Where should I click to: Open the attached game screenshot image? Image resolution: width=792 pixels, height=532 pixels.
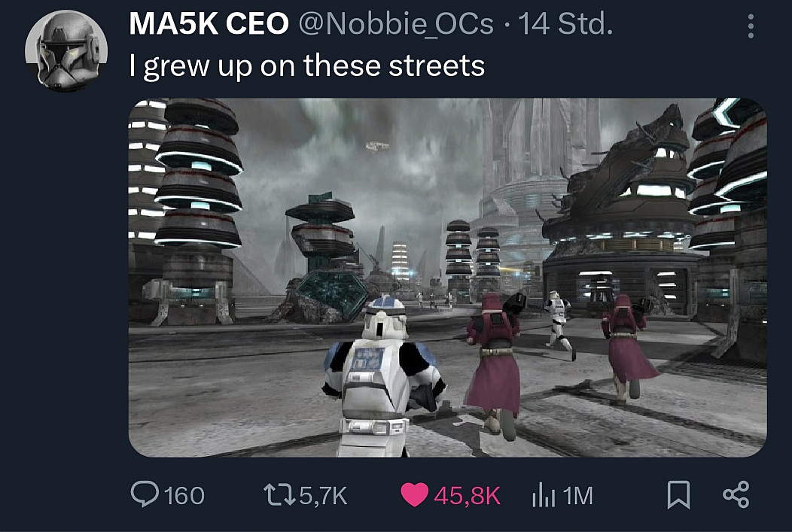tap(447, 278)
